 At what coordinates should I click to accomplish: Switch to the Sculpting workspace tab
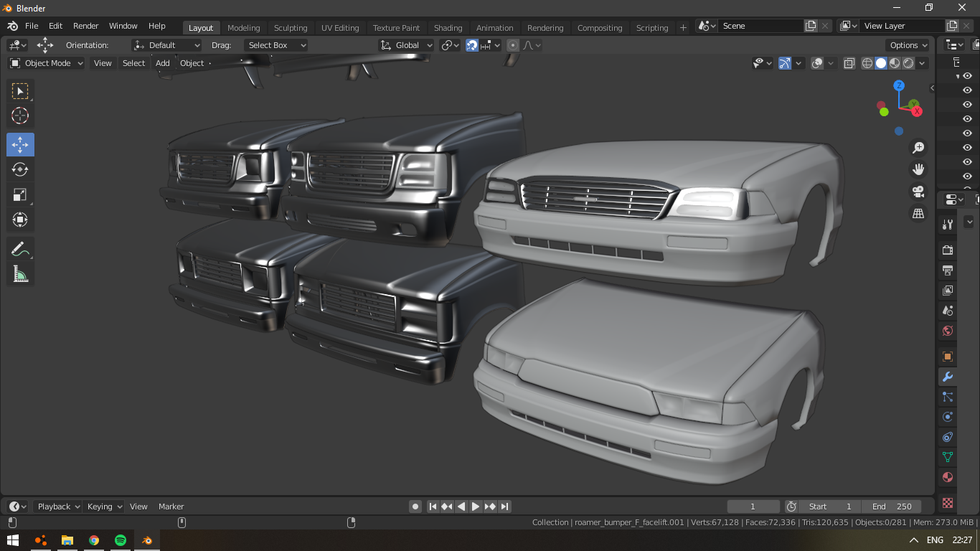291,28
